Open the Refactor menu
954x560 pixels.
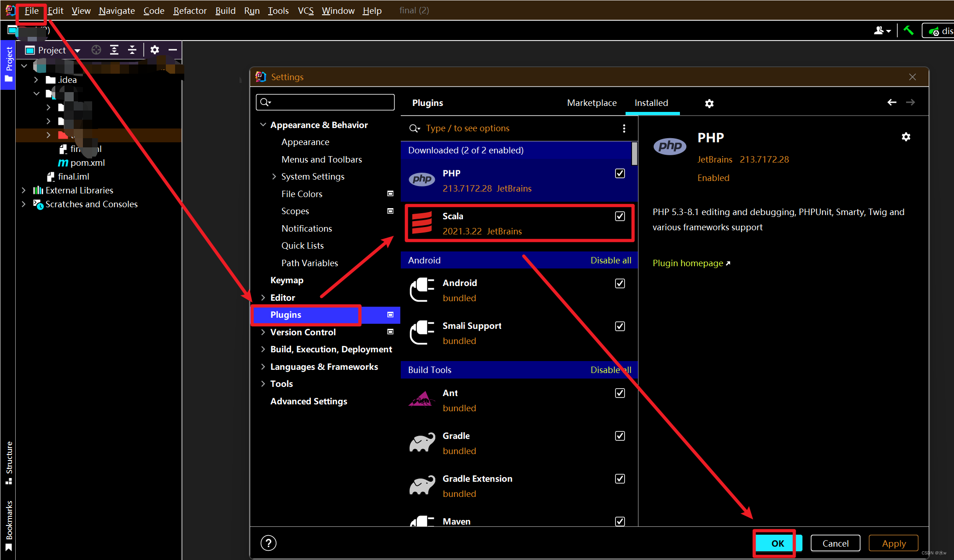(x=190, y=11)
